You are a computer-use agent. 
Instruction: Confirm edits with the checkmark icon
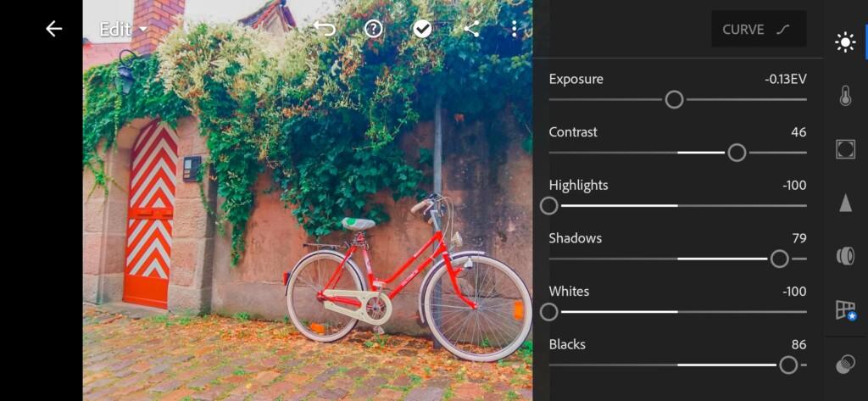[422, 29]
